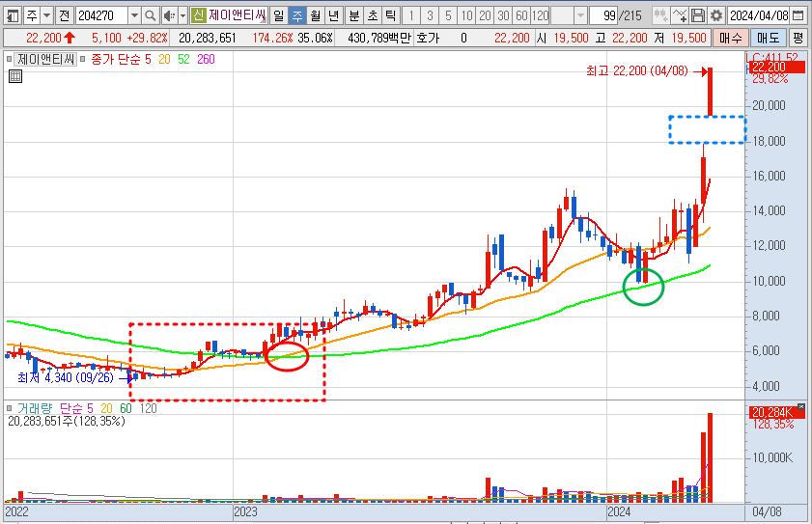812x524 pixels.
Task: Toggle the left side panel icon
Action: click(x=13, y=15)
